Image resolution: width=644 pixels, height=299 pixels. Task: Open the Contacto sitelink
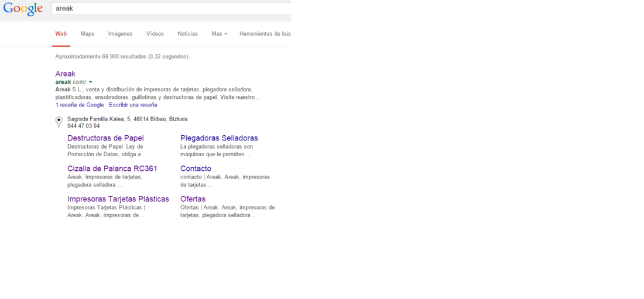(x=196, y=169)
